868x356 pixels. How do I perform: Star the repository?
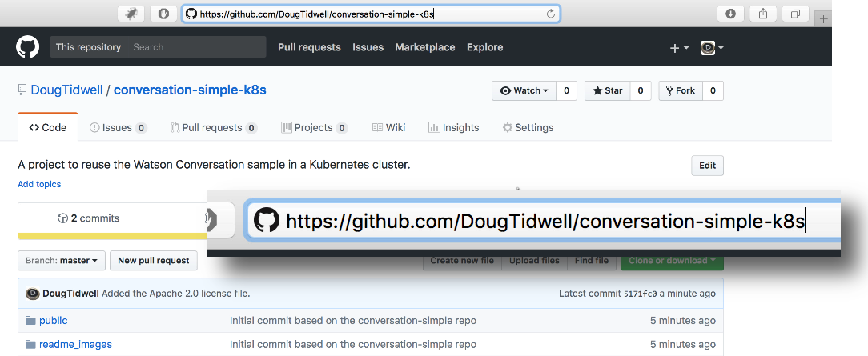pos(607,90)
